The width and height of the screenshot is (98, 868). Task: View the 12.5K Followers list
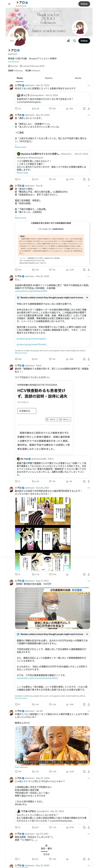coord(33,71)
